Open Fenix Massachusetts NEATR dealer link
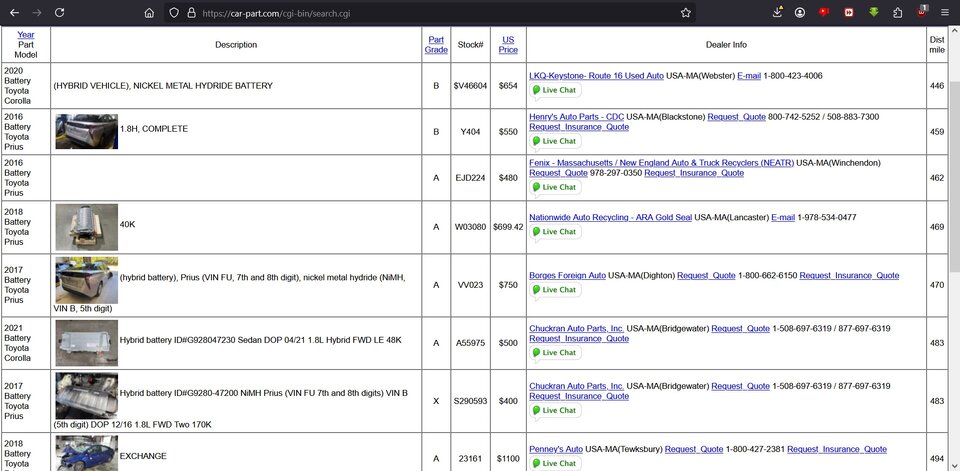Viewport: 960px width, 471px height. point(661,163)
